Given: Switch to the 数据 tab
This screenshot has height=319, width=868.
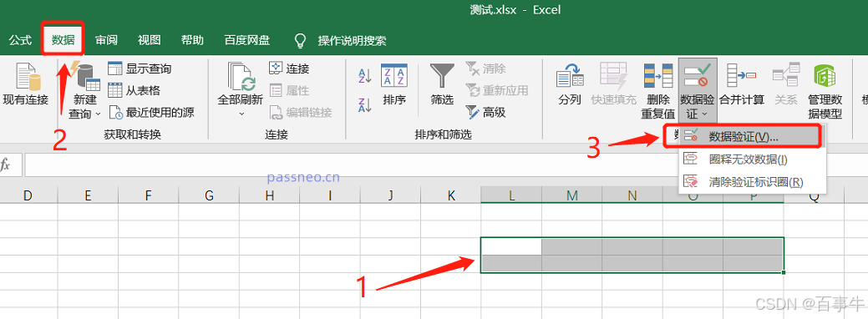Looking at the screenshot, I should (63, 40).
